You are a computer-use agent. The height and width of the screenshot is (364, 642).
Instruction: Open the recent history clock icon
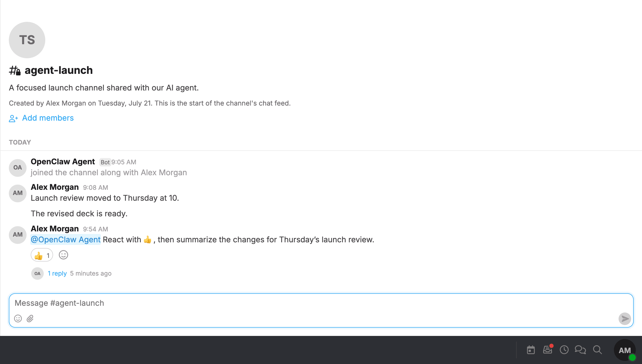point(564,350)
